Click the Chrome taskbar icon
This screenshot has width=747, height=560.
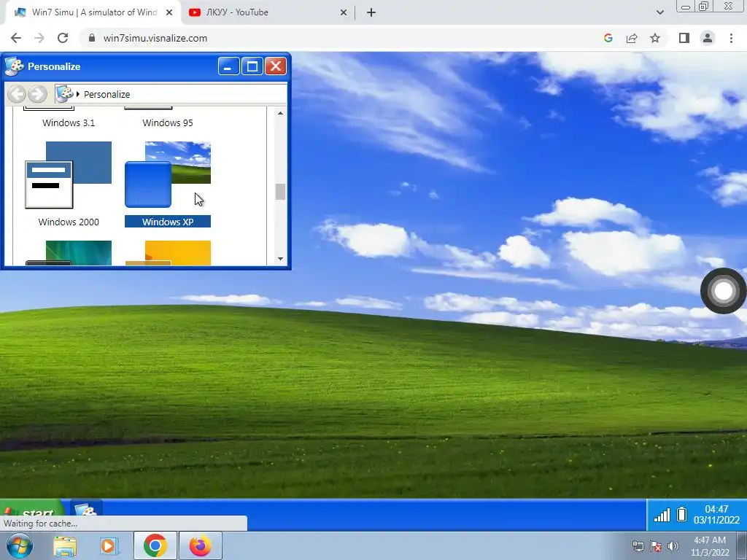pyautogui.click(x=155, y=545)
